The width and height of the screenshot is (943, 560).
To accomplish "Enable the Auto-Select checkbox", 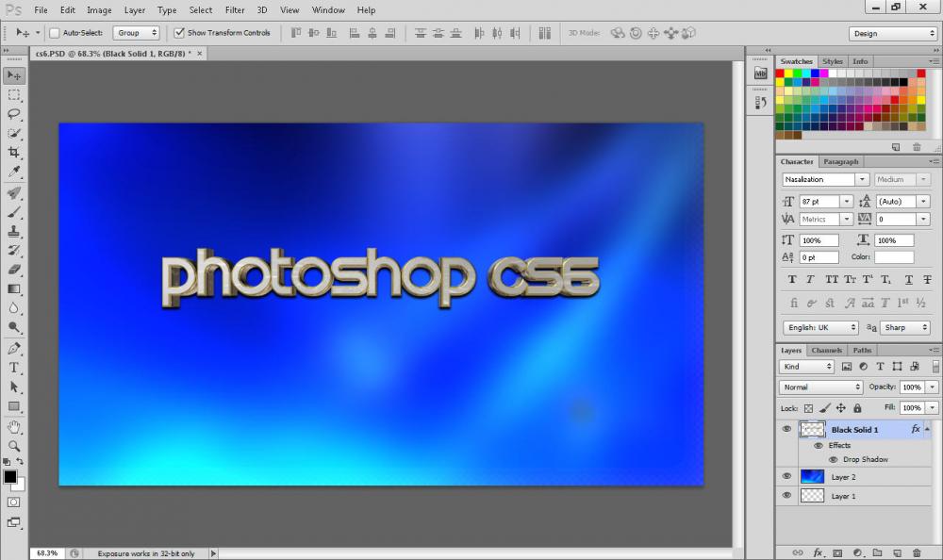I will [x=55, y=33].
